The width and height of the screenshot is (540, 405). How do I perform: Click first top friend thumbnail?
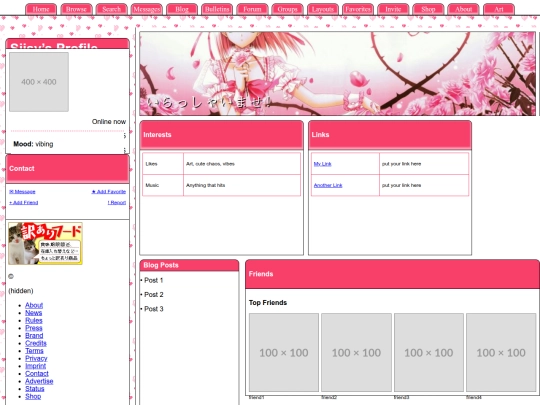[x=284, y=352]
